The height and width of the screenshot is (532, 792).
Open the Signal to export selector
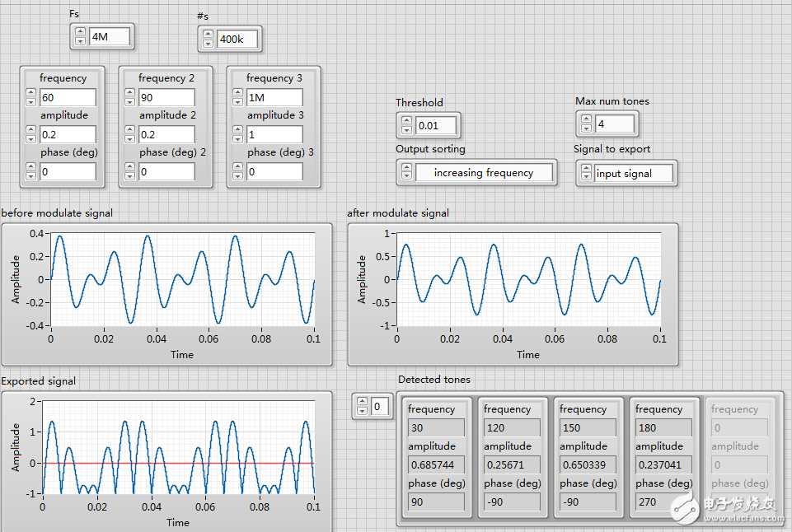[x=632, y=174]
